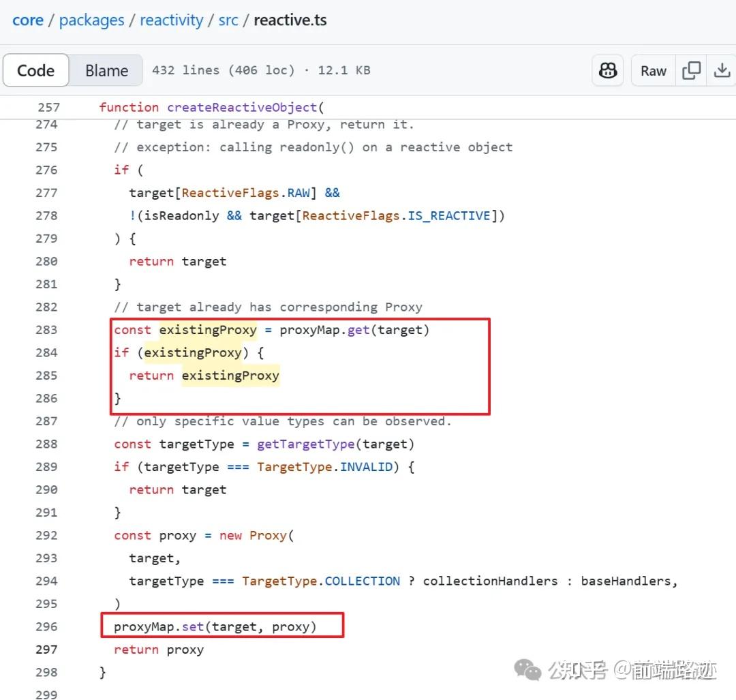This screenshot has width=736, height=700.
Task: Click 'return existingProxy' identifier on line 285
Action: 230,376
